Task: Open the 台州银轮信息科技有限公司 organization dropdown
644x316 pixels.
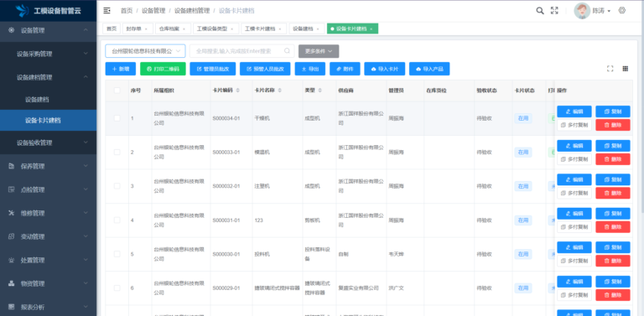Action: click(x=145, y=51)
